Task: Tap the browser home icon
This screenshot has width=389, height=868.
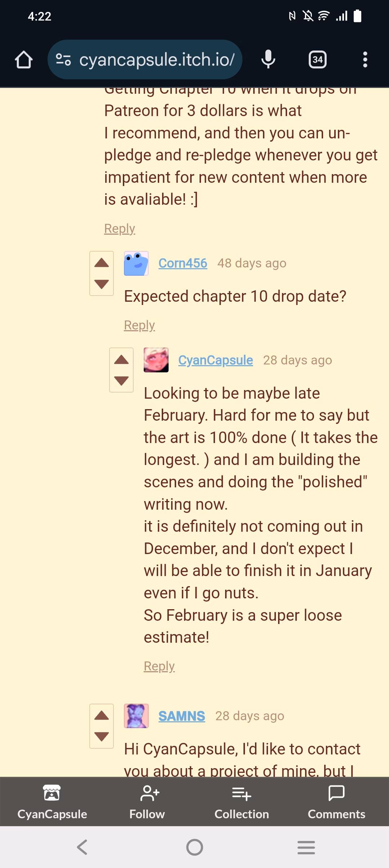Action: (24, 59)
